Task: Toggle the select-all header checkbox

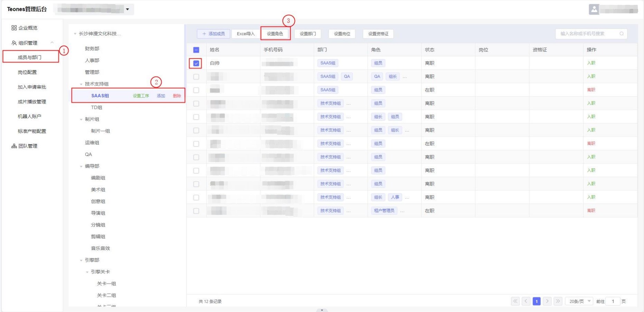Action: [196, 50]
